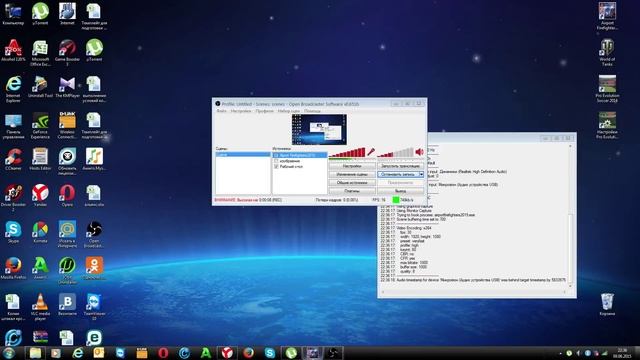Image resolution: width=640 pixels, height=360 pixels.
Task: Open Alcohol 120% desktop icon
Action: [13, 51]
